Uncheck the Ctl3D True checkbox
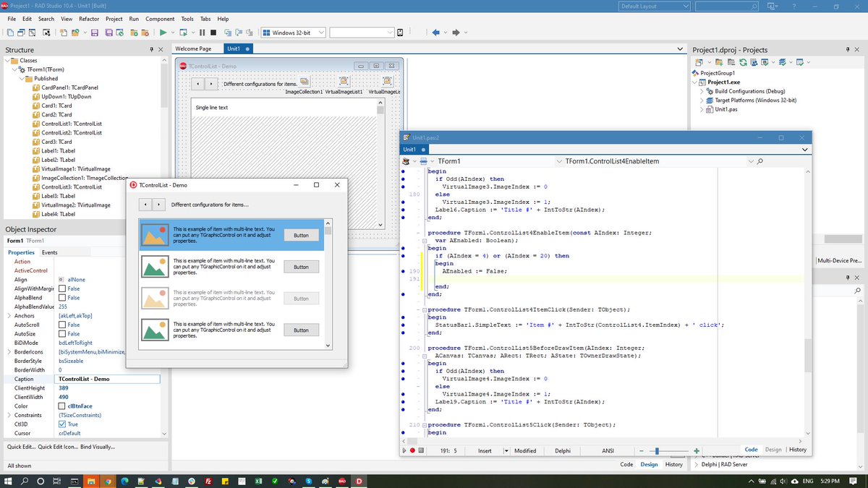Screen dimensions: 868x488 [61, 424]
